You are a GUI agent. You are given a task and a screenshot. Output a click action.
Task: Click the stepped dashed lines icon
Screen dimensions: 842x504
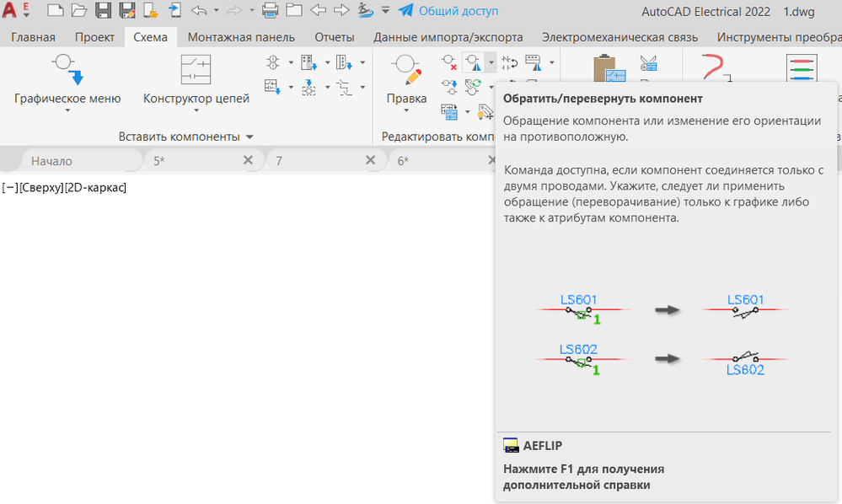point(344,87)
